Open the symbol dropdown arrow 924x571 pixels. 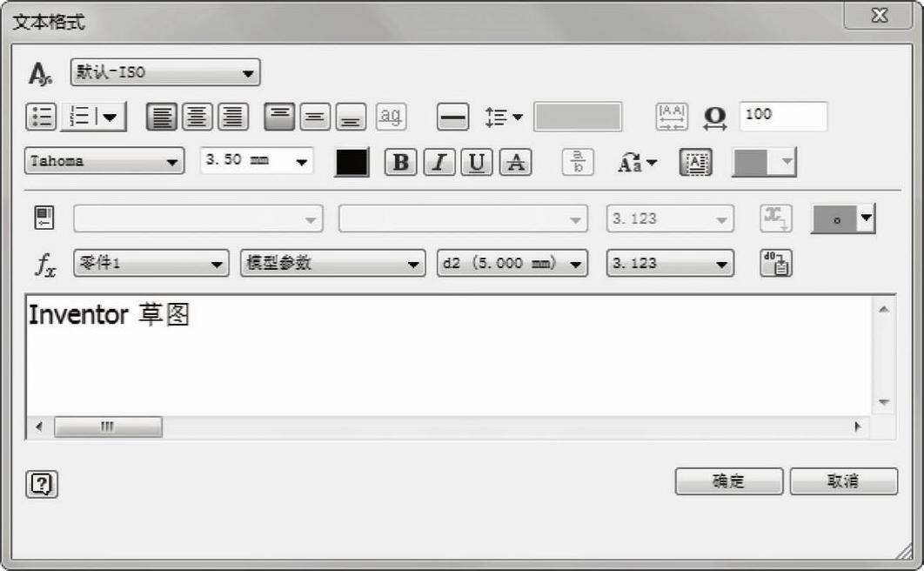click(x=866, y=218)
